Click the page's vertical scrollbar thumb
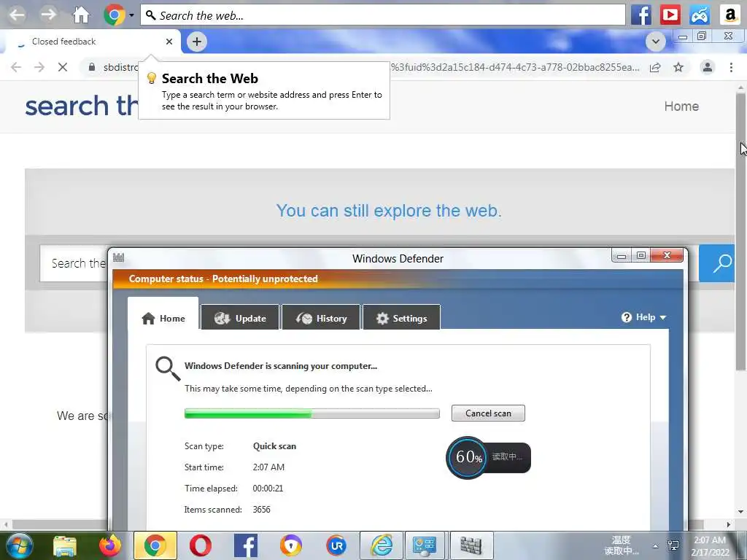Viewport: 747px width, 560px height. [741, 231]
